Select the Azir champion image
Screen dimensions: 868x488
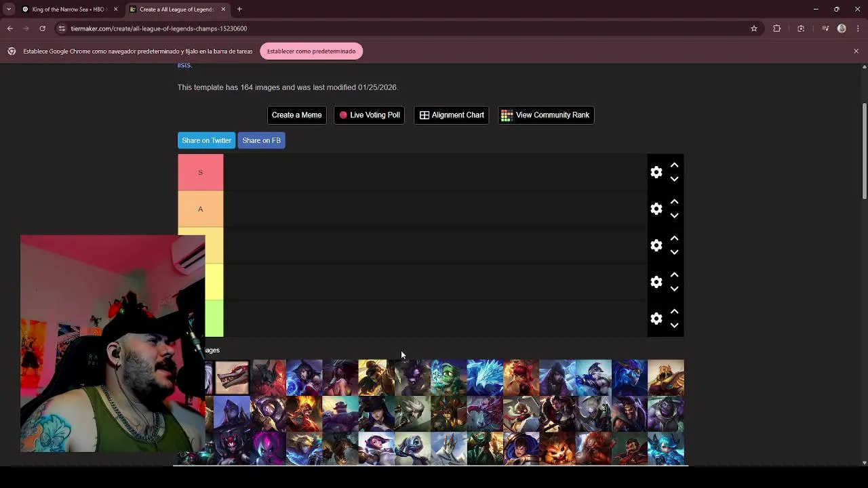(665, 378)
